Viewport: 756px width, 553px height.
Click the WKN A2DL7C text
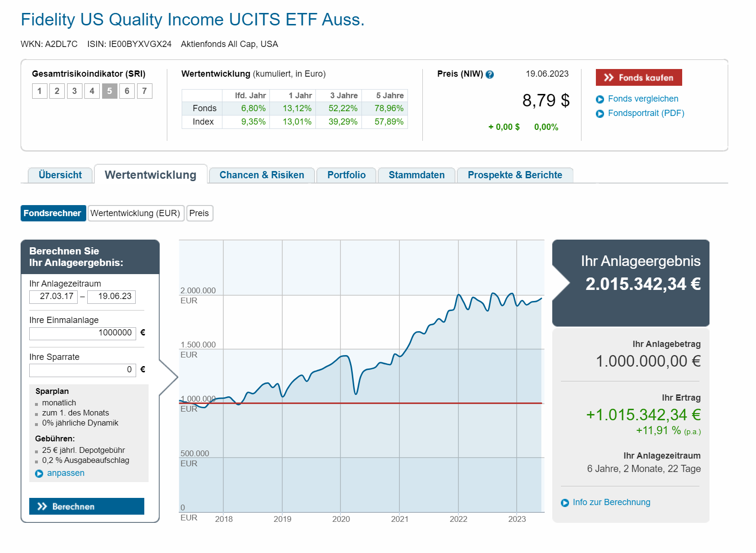(49, 44)
